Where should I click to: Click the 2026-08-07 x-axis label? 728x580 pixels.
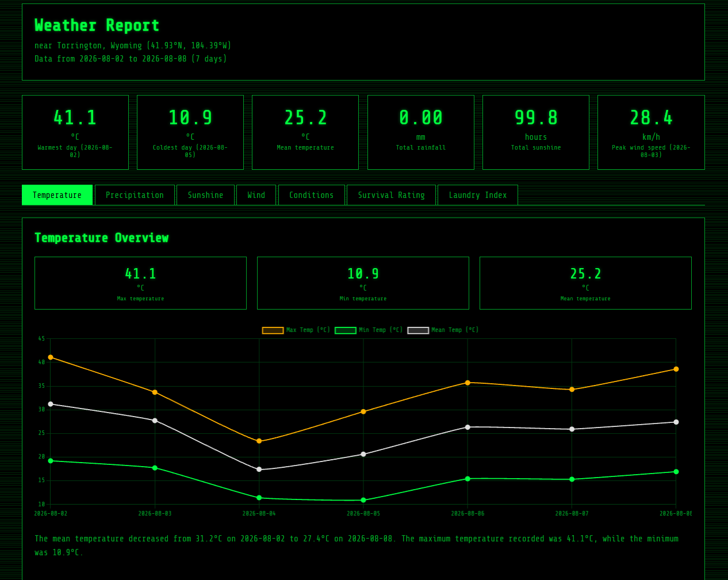point(572,514)
